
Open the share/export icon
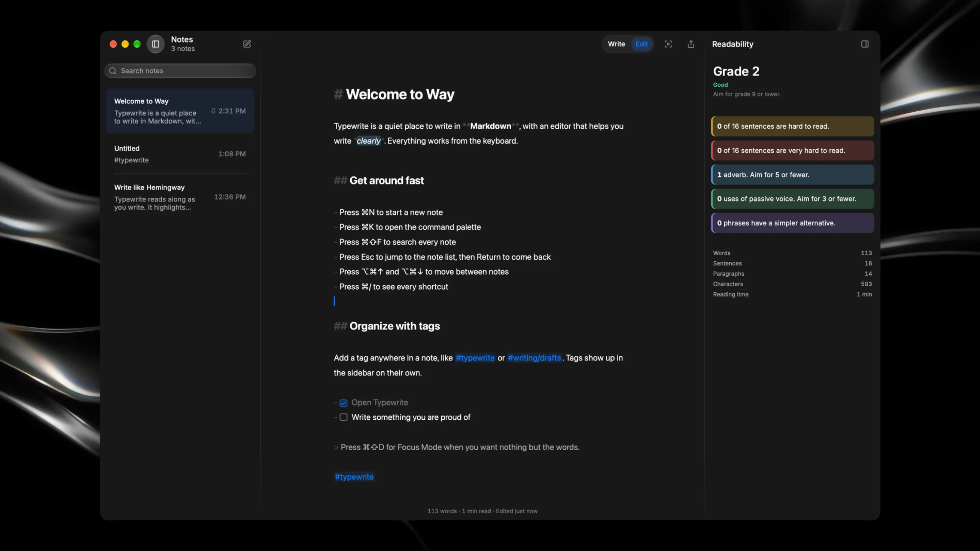[691, 44]
